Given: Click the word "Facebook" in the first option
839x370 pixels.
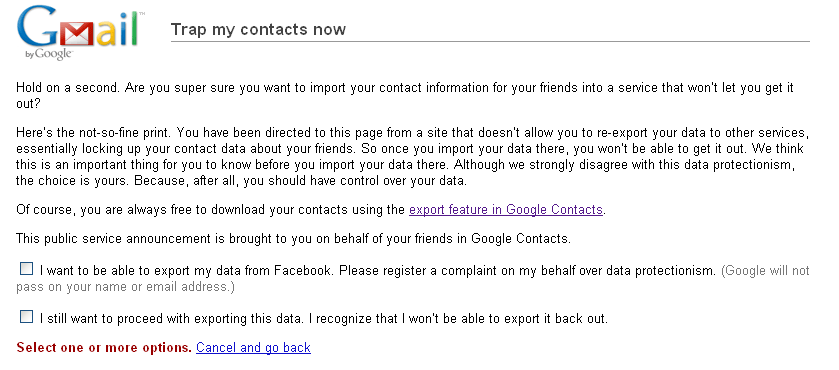Looking at the screenshot, I should coord(302,270).
